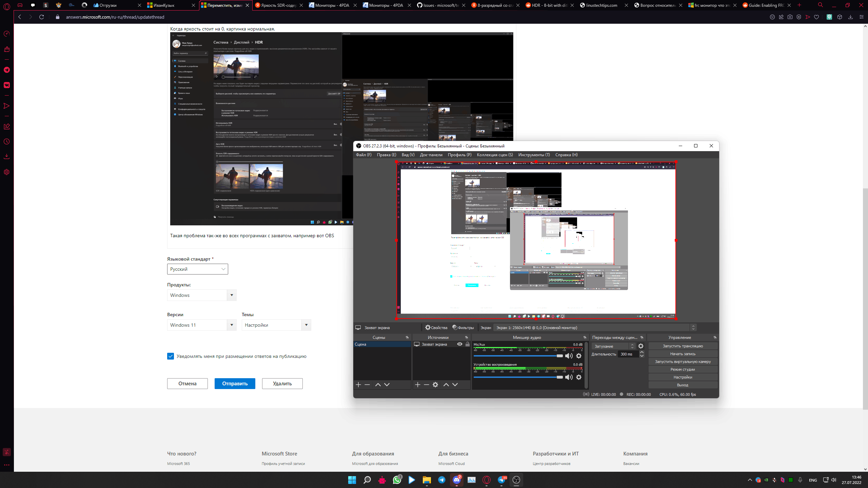Click Удалить delete button
868x488 pixels.
pos(282,384)
